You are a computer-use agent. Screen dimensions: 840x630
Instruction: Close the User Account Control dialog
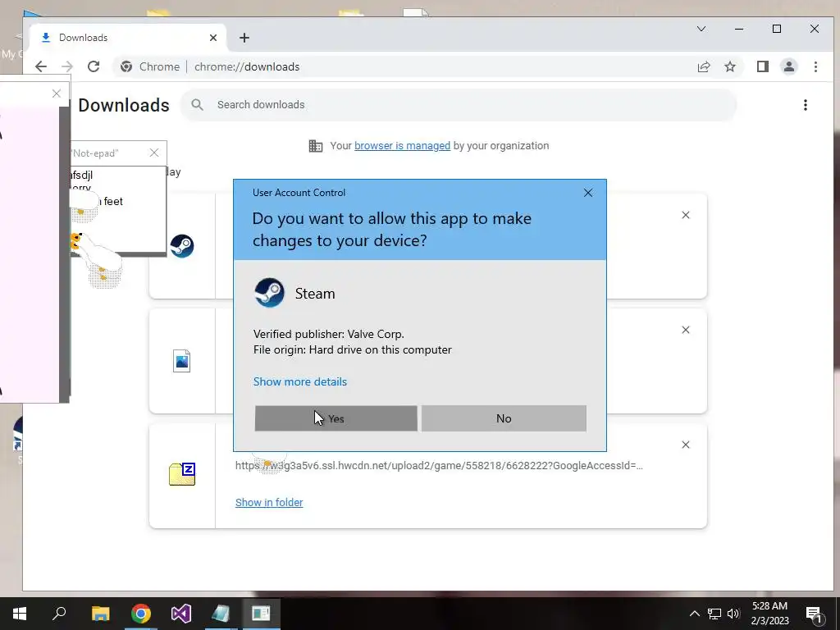587,193
